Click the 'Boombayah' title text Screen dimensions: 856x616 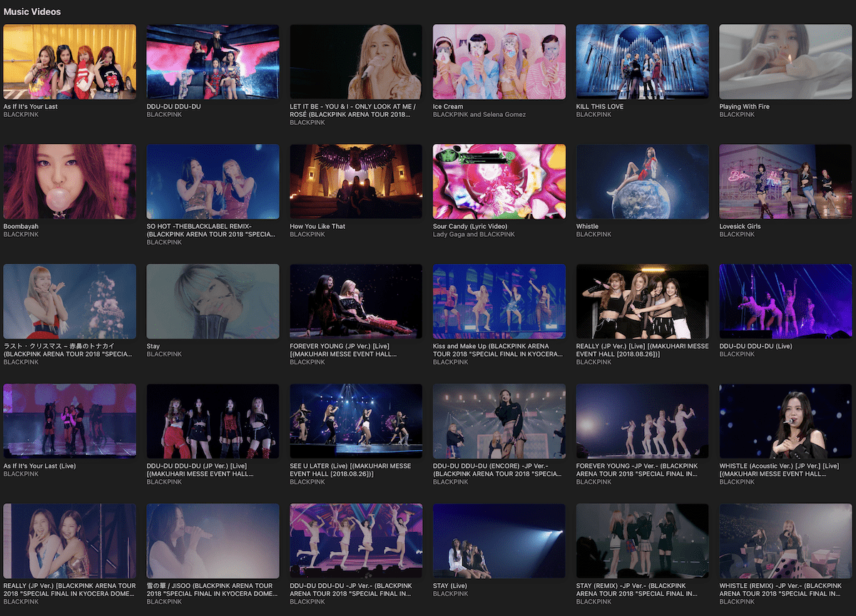pyautogui.click(x=21, y=227)
